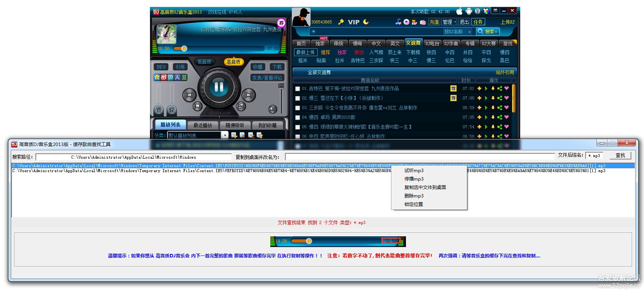Add a new playlist with the list-plus icon
Viewport: 644px width, 292px height.
[234, 135]
